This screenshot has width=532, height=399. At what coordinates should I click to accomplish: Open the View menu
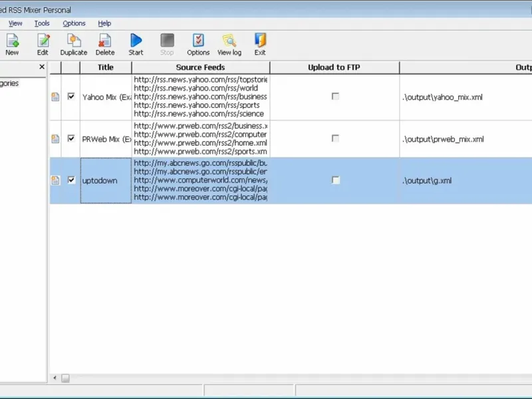coord(15,23)
